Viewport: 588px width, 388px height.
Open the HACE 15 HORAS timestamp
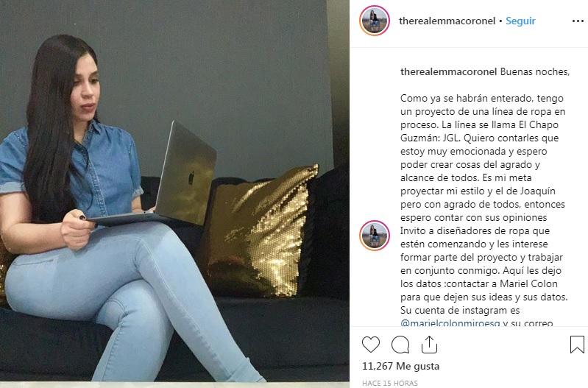390,383
